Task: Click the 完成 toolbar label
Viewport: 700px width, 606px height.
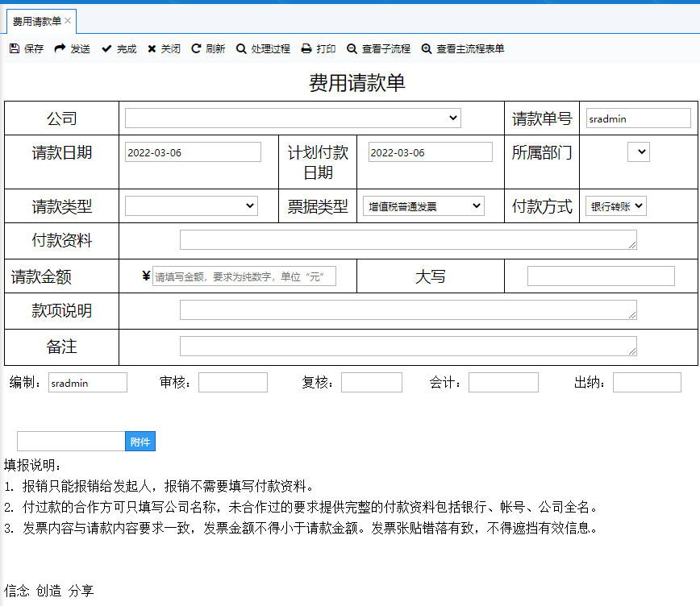Action: coord(127,48)
